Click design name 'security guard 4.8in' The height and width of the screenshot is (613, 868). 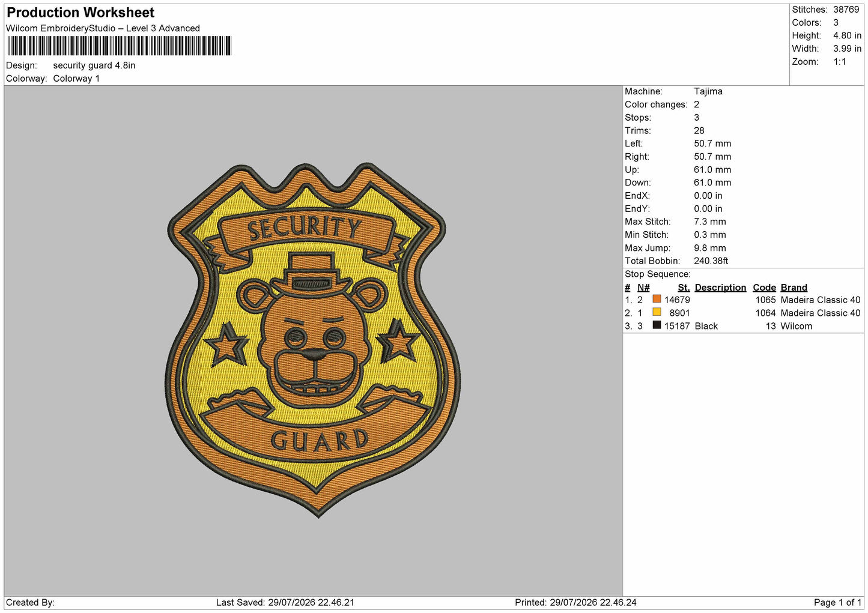point(94,65)
